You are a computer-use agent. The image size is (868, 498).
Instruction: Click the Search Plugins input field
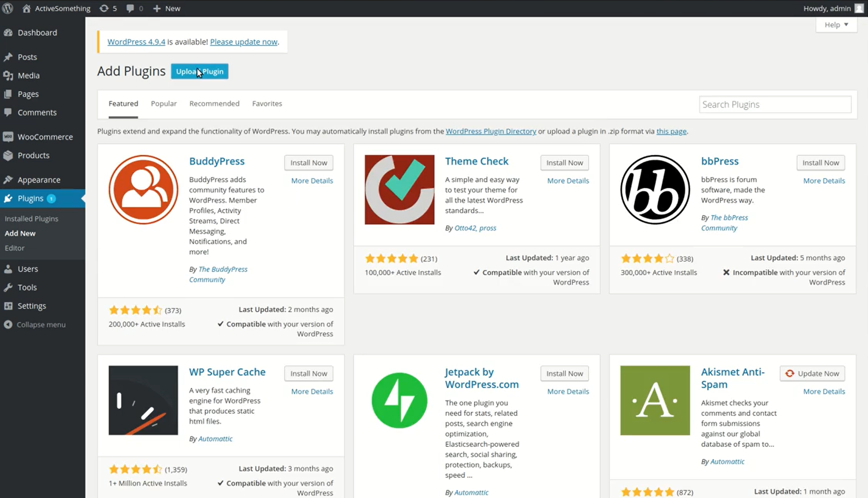775,104
